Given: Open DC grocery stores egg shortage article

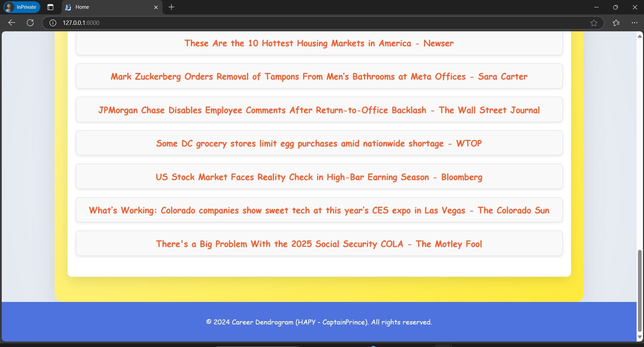Looking at the screenshot, I should [x=319, y=143].
